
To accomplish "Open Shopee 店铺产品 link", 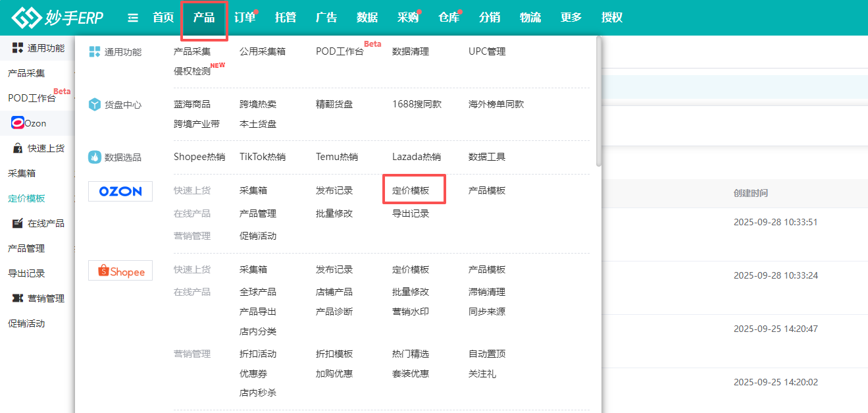I will 334,292.
